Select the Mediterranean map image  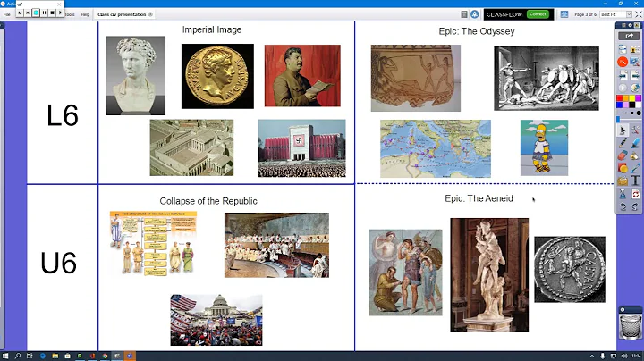436,148
